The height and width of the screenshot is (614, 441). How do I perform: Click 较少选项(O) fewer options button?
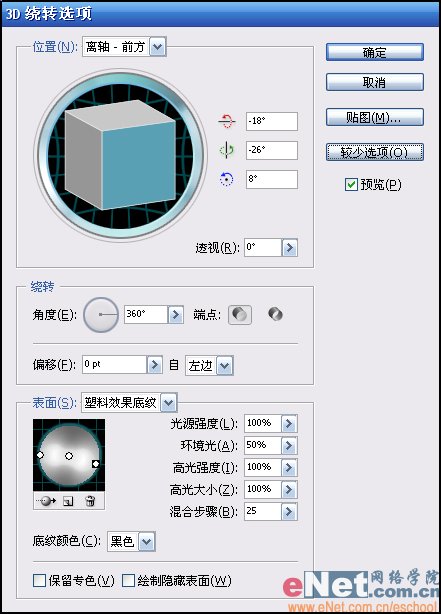click(x=374, y=152)
